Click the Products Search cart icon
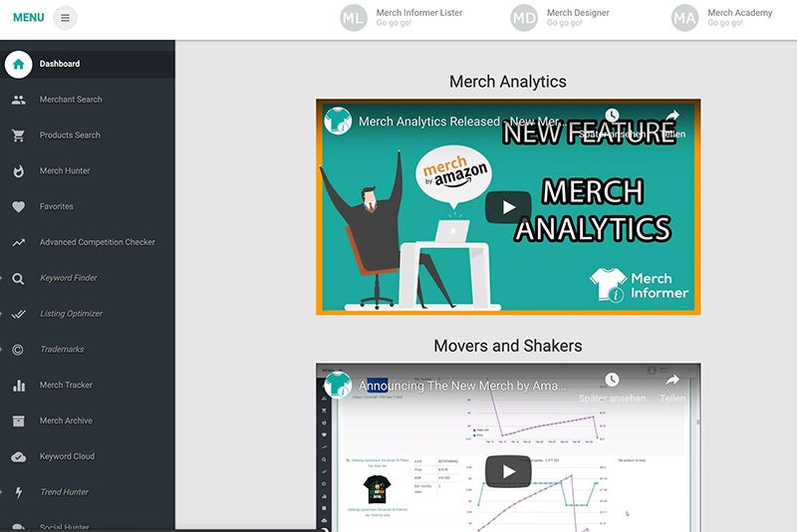This screenshot has height=532, width=797. pos(18,135)
